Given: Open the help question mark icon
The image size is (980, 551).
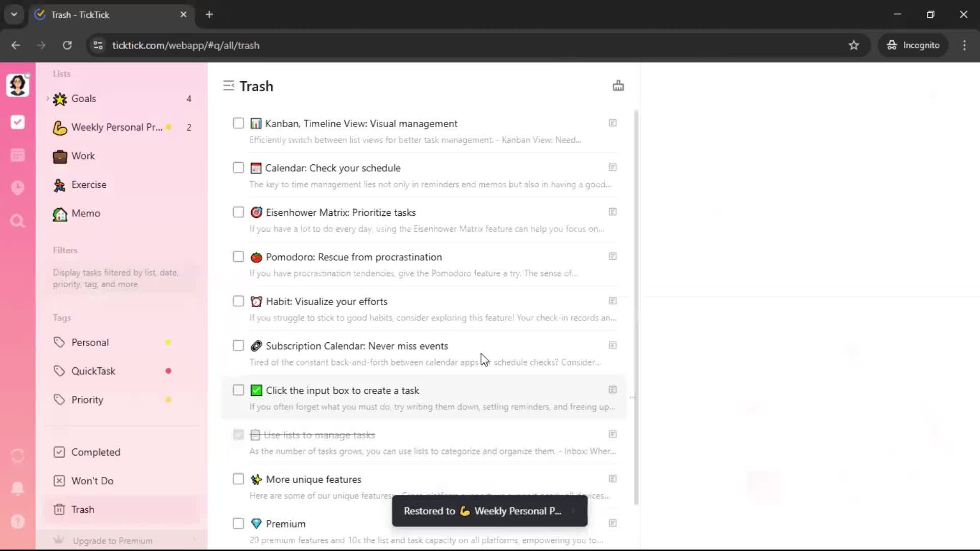Looking at the screenshot, I should click(x=17, y=521).
